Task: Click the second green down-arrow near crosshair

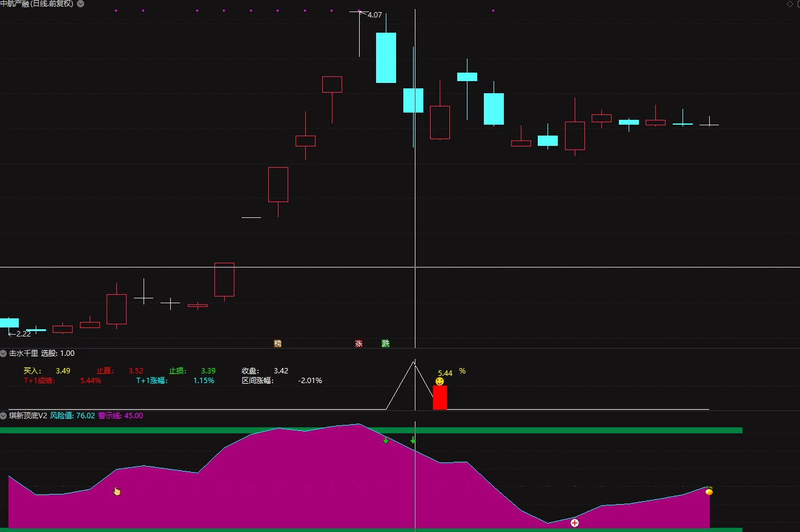Action: [413, 440]
